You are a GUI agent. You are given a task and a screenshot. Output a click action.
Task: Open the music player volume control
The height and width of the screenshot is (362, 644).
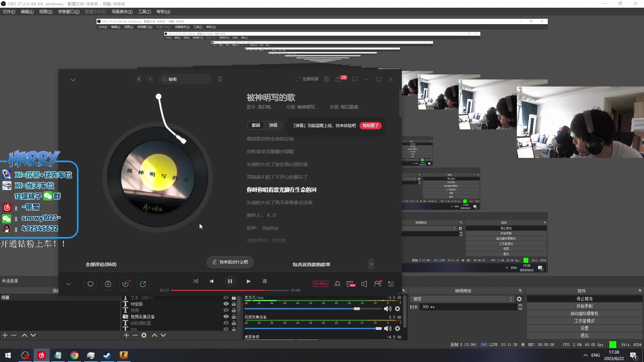364,284
